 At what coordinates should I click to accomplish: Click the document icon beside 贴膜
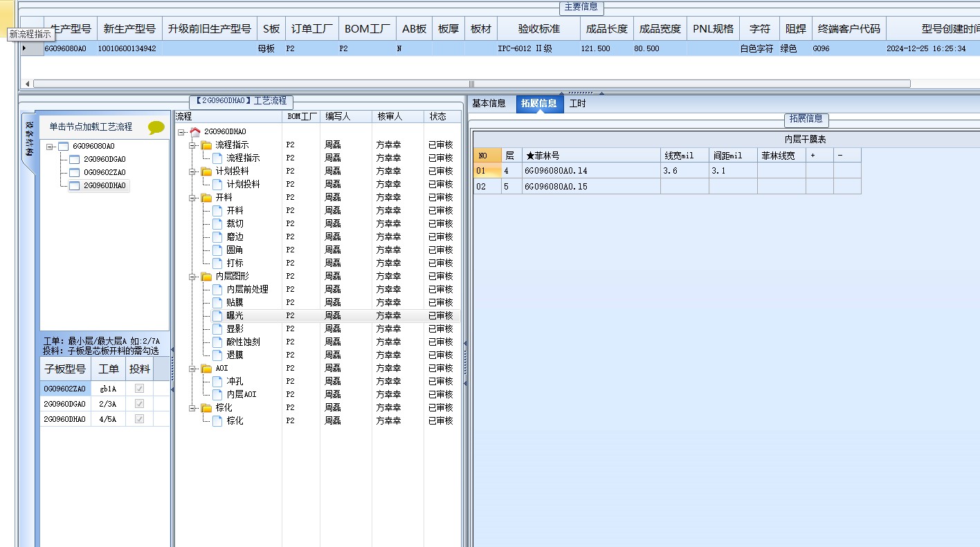click(217, 302)
